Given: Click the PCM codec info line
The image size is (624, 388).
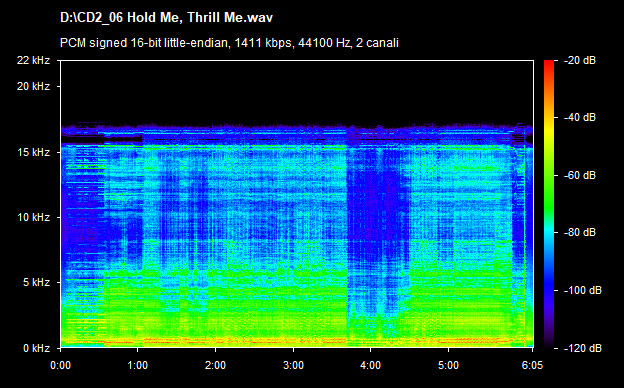Looking at the screenshot, I should tap(229, 43).
